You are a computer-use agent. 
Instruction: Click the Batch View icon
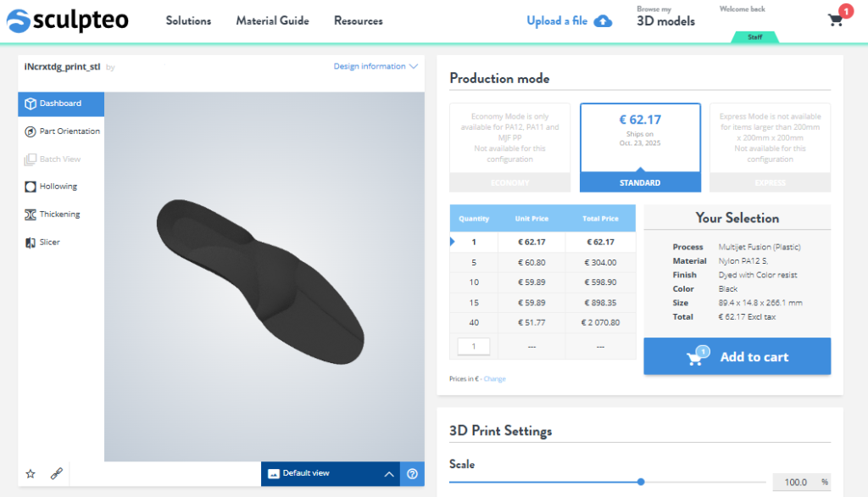tap(31, 159)
